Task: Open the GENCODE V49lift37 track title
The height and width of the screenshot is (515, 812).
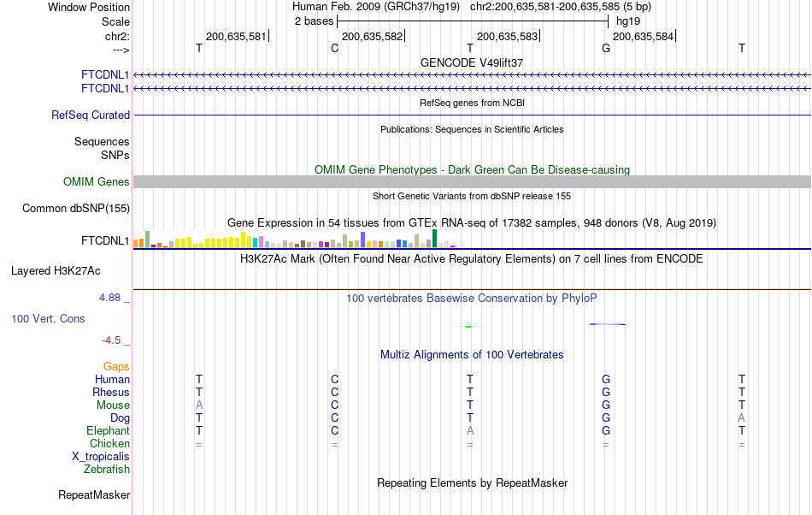Action: (472, 62)
